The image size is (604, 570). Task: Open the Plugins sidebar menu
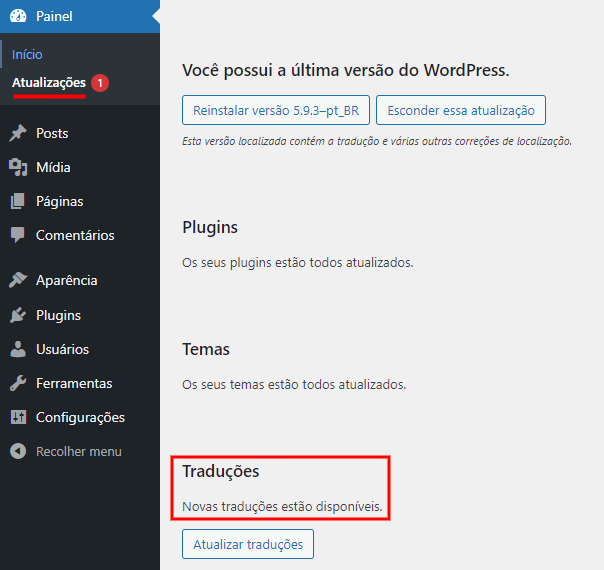click(x=80, y=315)
